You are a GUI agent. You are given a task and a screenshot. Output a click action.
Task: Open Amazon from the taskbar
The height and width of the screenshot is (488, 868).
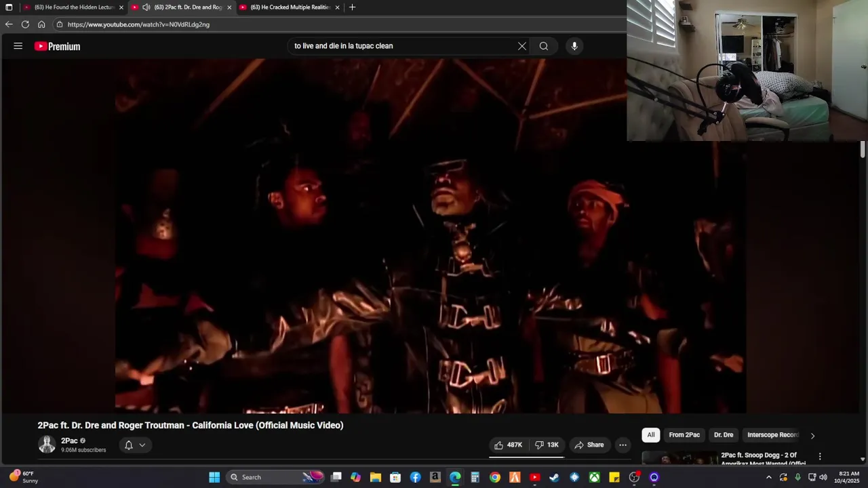435,477
